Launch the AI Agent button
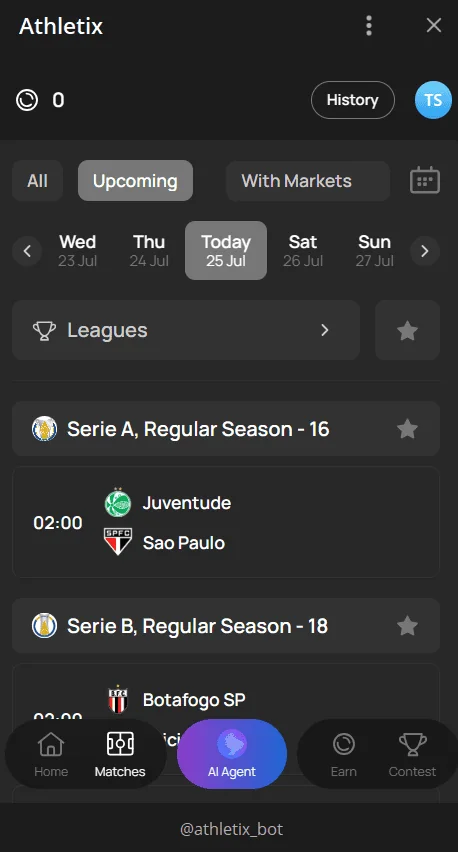 pyautogui.click(x=232, y=754)
